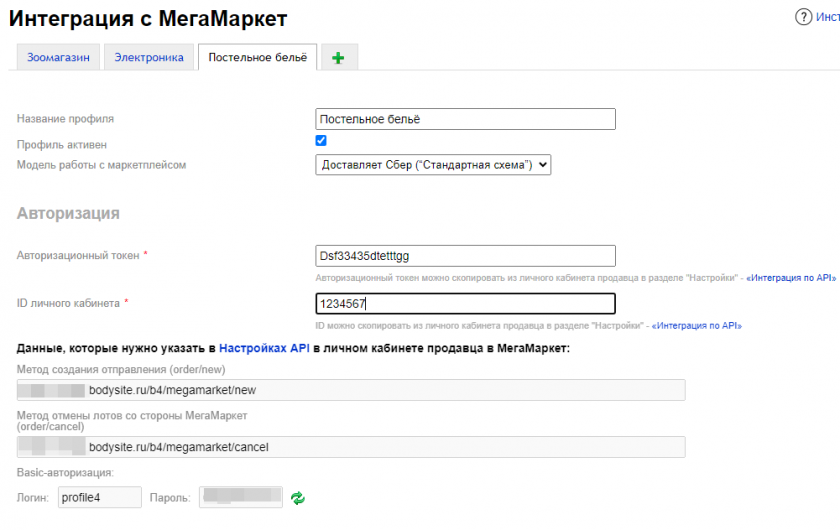The width and height of the screenshot is (840, 530).
Task: Click the green plus add-profile icon
Action: point(338,58)
